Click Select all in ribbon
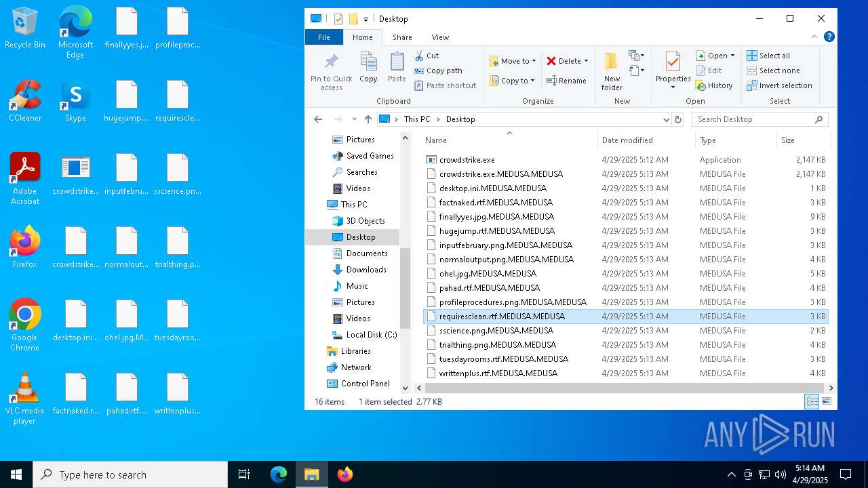The image size is (868, 488). pyautogui.click(x=768, y=56)
